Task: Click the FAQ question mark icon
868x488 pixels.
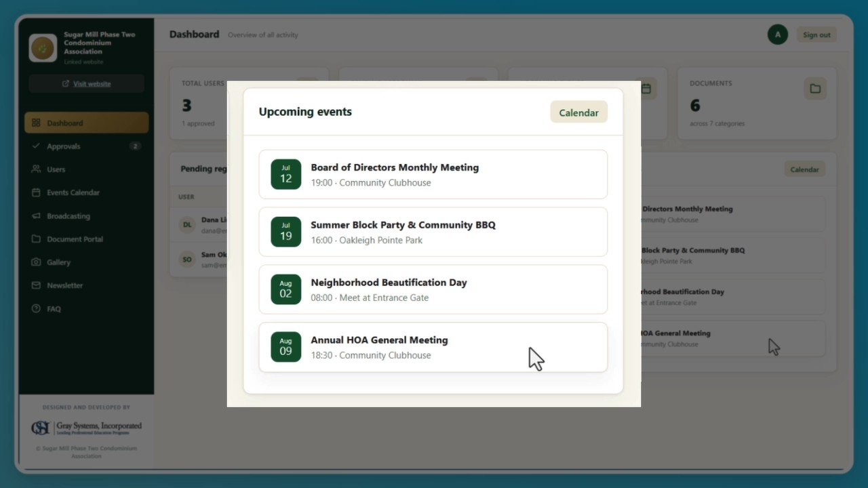Action: [x=36, y=308]
